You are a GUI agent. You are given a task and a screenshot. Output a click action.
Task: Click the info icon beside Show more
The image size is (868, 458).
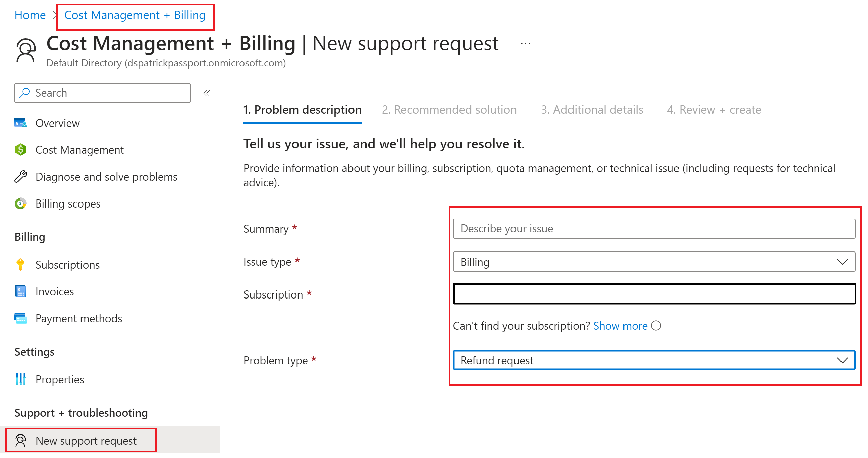656,326
